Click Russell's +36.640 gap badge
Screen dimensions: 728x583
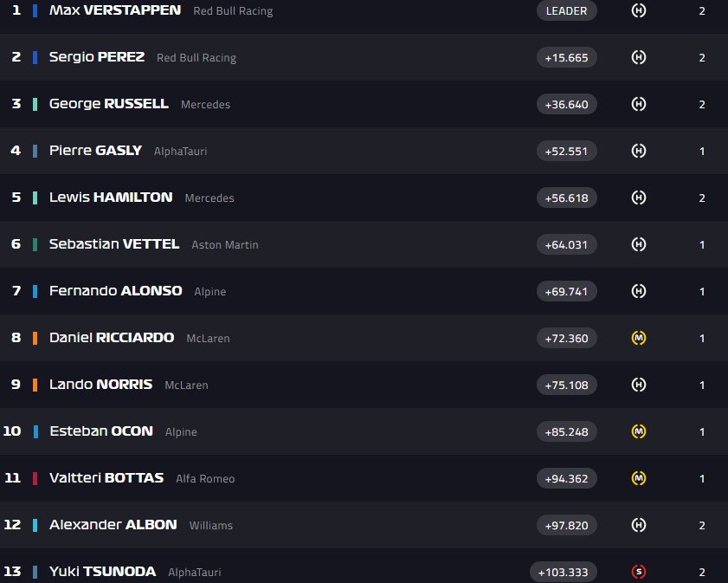tap(566, 104)
